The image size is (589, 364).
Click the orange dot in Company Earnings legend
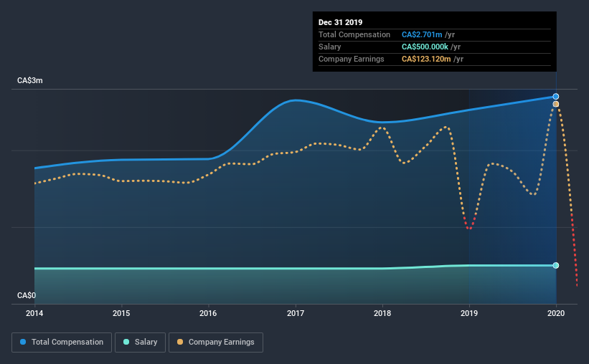(180, 342)
